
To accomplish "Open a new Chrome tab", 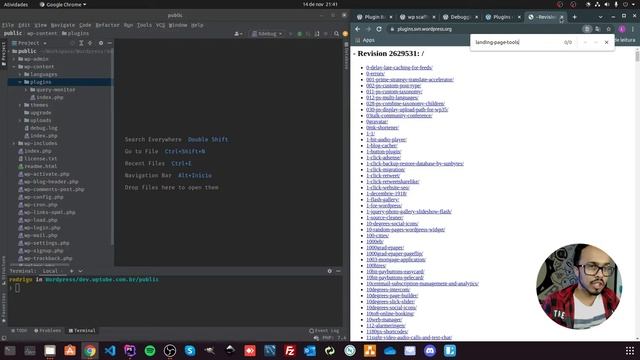I will 574,17.
